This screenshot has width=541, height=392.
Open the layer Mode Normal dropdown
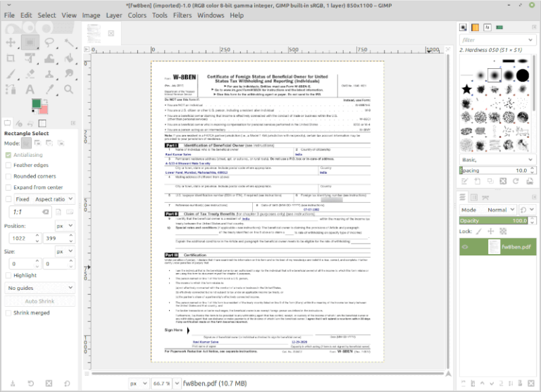click(498, 210)
